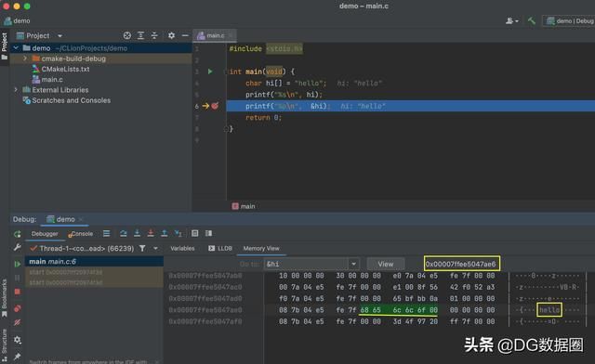Toggle mute breakpoints icon
Viewport: 595px width, 364px height.
click(x=18, y=322)
